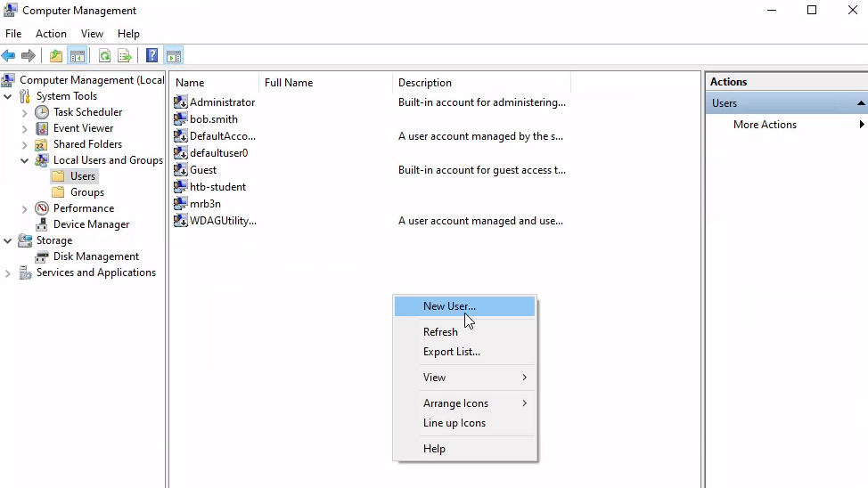This screenshot has height=488, width=868.
Task: Select the Groups folder in the tree
Action: click(87, 192)
